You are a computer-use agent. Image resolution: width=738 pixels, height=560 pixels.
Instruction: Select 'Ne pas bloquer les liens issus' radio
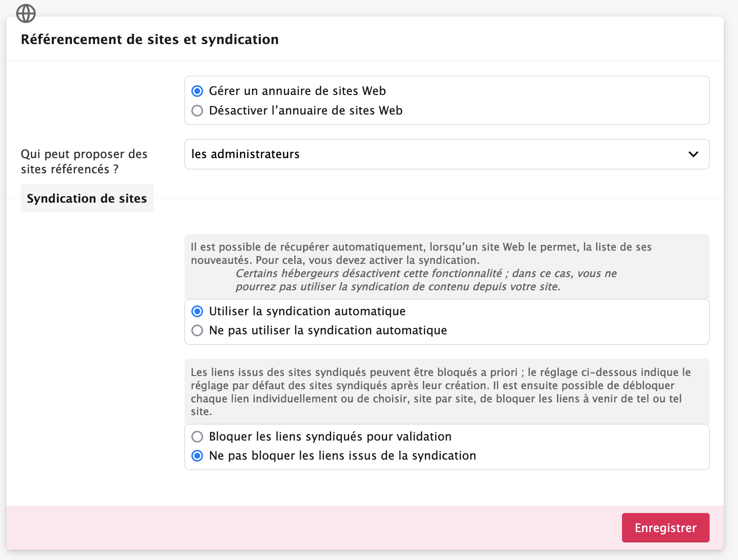[197, 456]
